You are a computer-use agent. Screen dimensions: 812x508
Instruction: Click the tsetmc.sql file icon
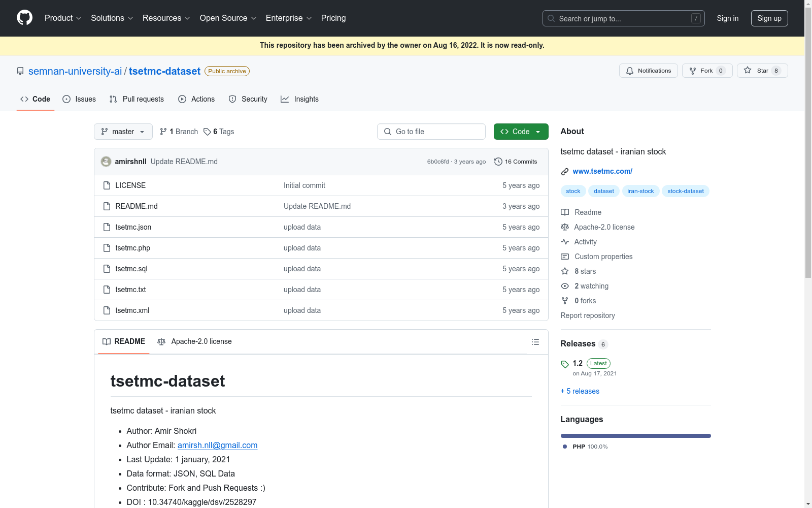pyautogui.click(x=107, y=269)
